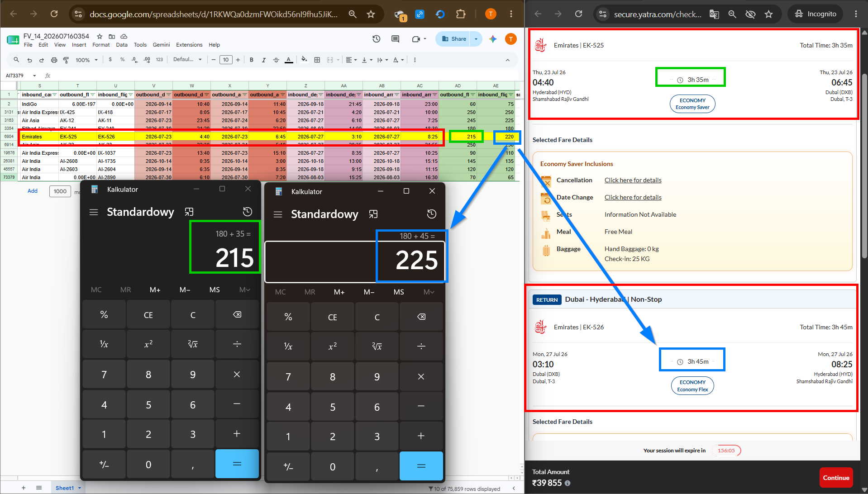
Task: Open version history clock icon in Sheets
Action: point(376,39)
